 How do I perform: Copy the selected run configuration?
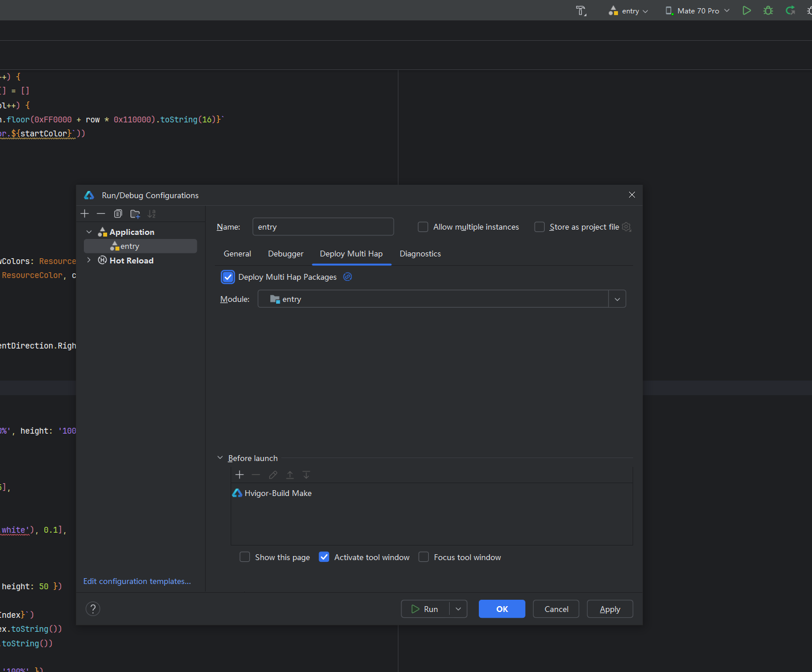(x=118, y=214)
